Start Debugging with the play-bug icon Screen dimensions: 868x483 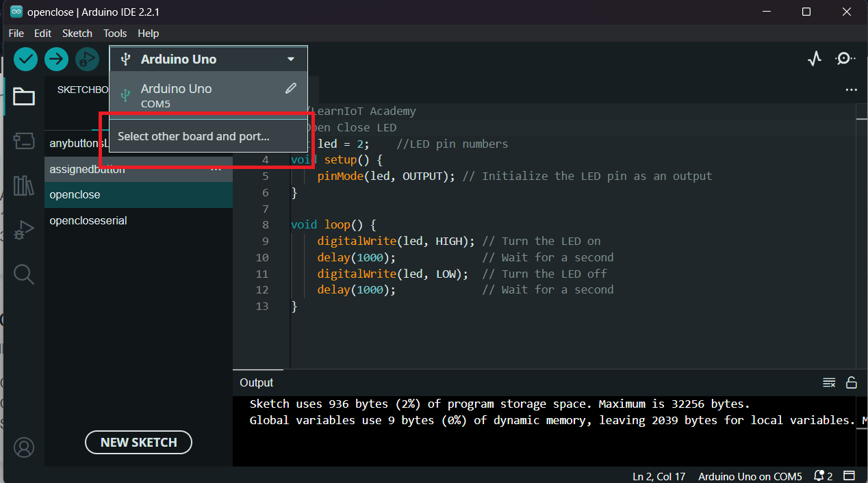click(x=88, y=60)
